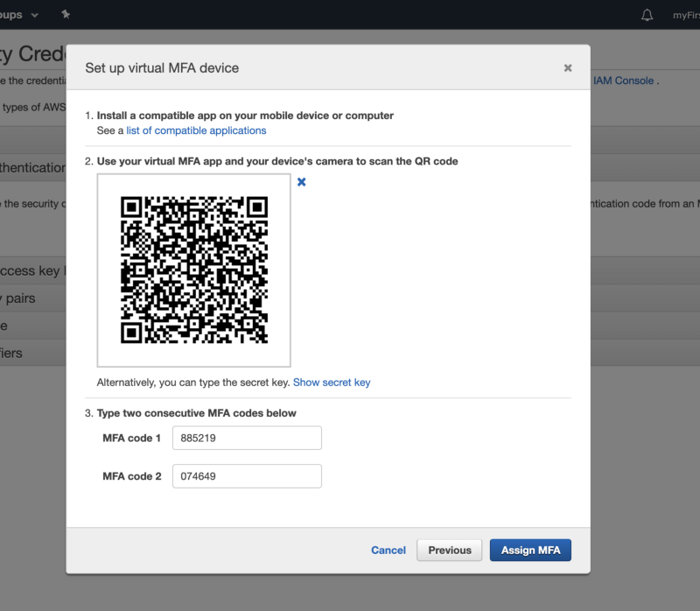The image size is (700, 611).
Task: Click the Show secret key link
Action: tap(332, 383)
